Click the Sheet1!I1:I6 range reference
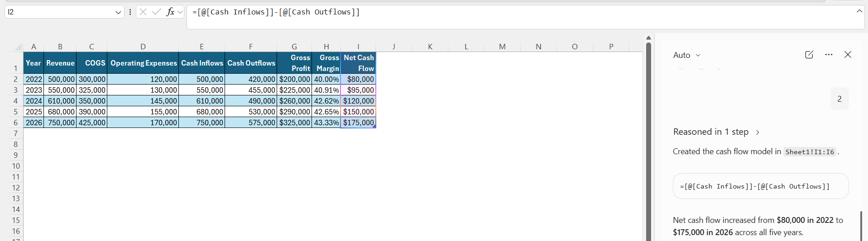This screenshot has width=868, height=241. coord(810,152)
